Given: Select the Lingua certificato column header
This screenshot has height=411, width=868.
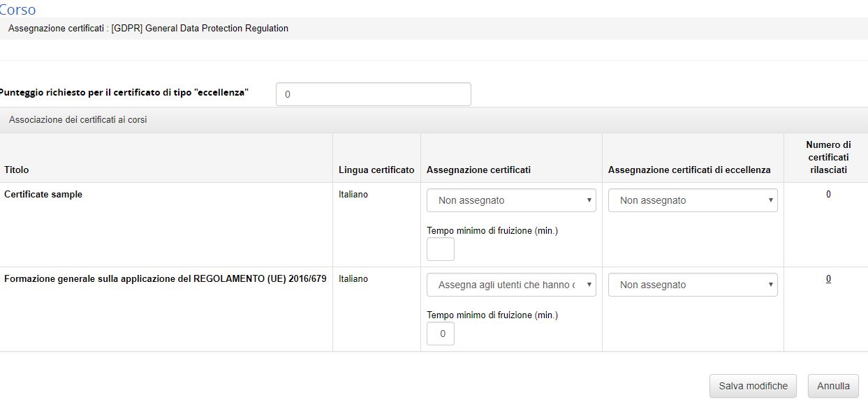Looking at the screenshot, I should tap(376, 170).
